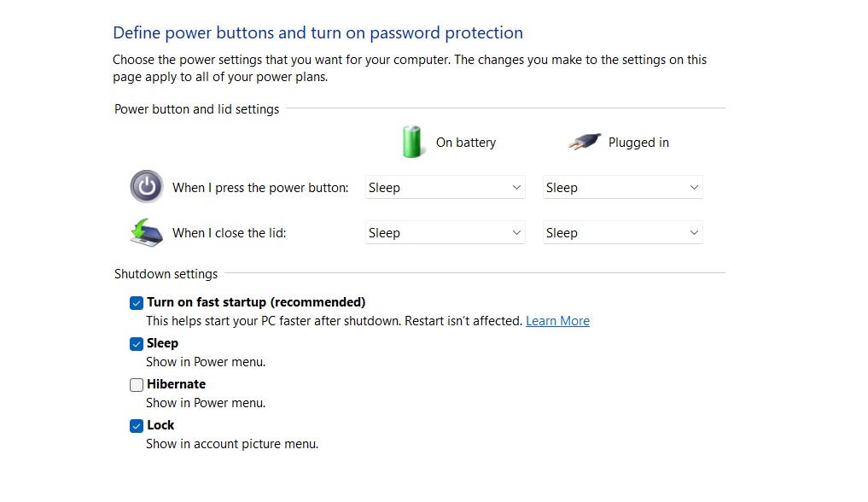
Task: Click 'When I press the power button' label
Action: click(260, 188)
